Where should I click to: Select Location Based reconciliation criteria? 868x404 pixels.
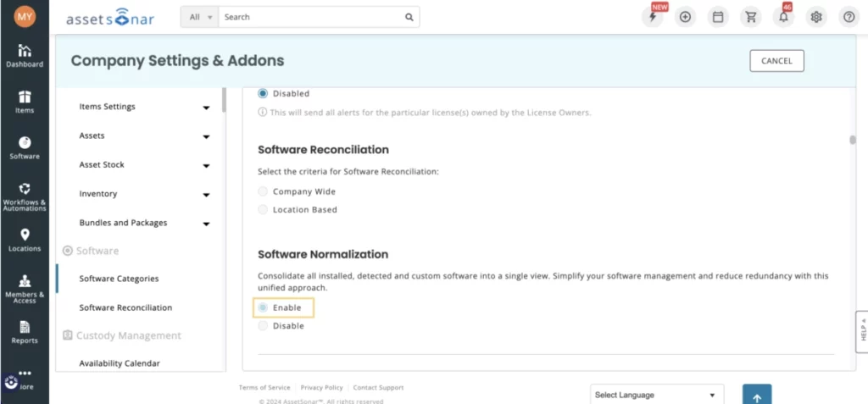coord(263,210)
